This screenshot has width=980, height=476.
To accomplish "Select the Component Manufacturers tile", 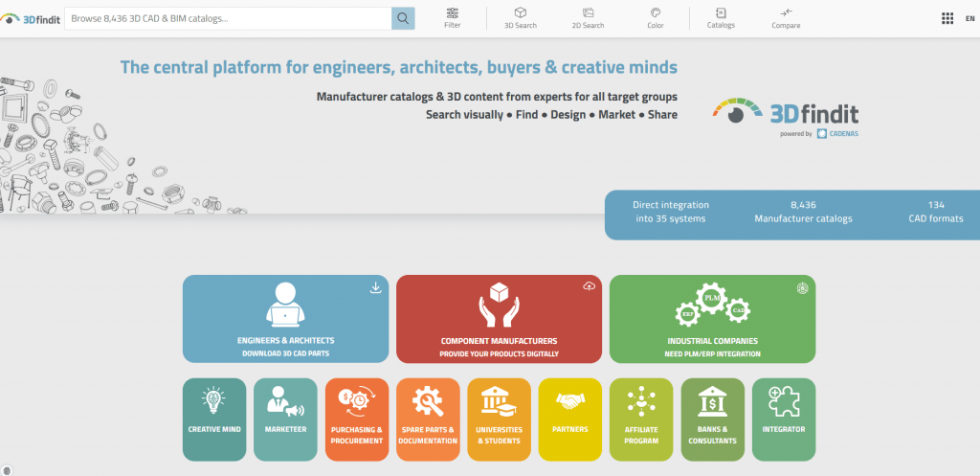I will (499, 318).
